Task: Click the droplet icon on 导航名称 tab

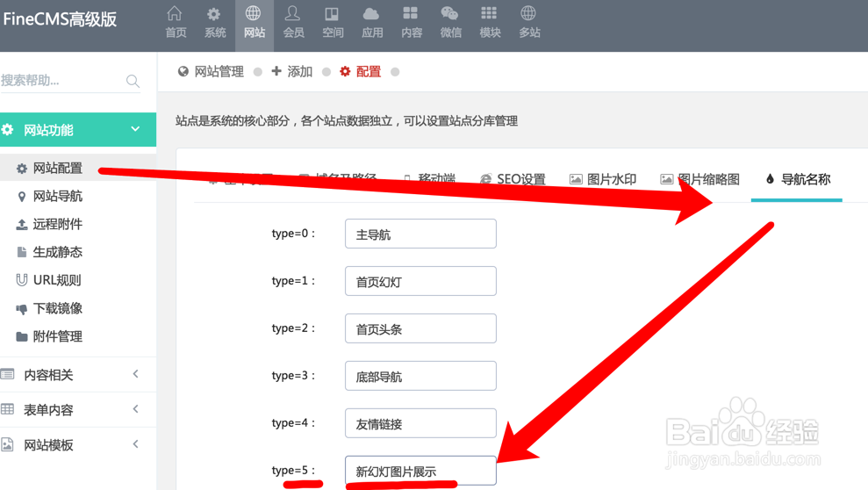Action: pos(770,179)
